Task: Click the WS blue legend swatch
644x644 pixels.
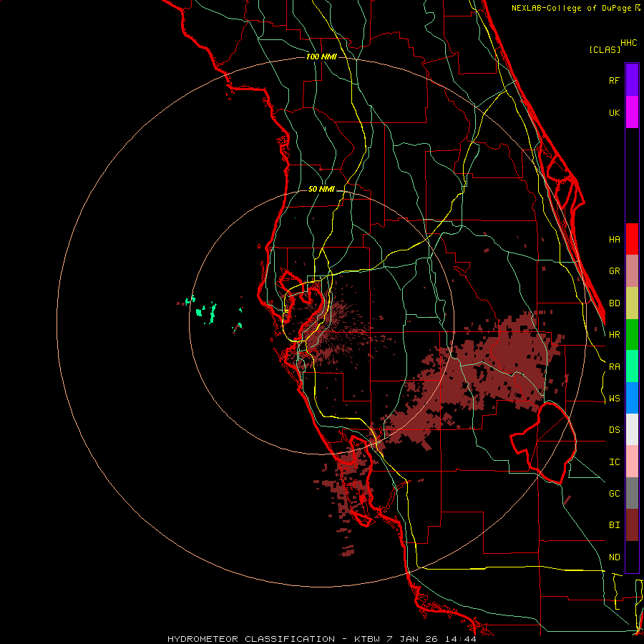Action: click(632, 398)
